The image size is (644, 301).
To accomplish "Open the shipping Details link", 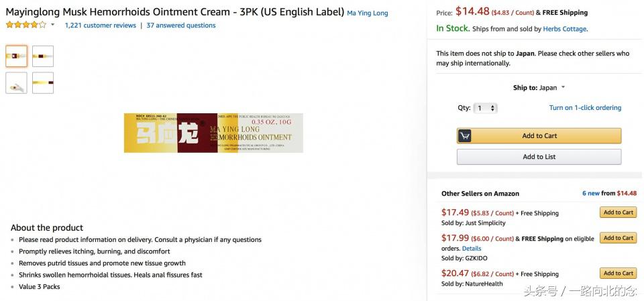I will tap(472, 249).
